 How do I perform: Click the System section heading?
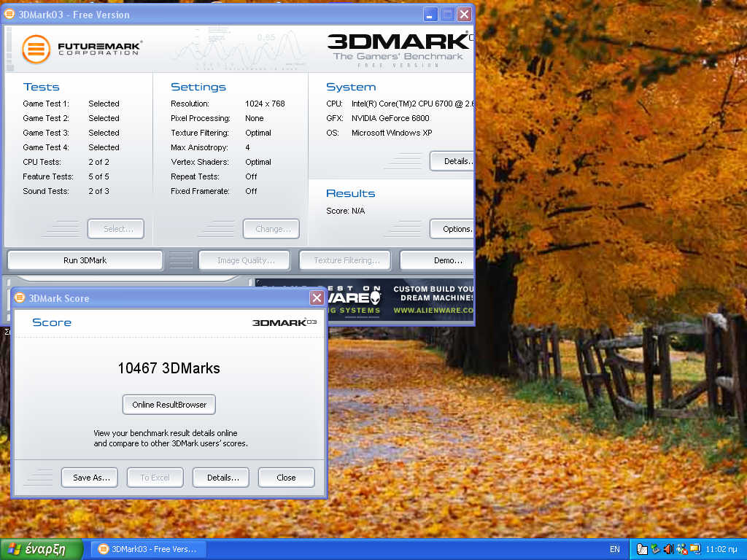click(x=351, y=87)
